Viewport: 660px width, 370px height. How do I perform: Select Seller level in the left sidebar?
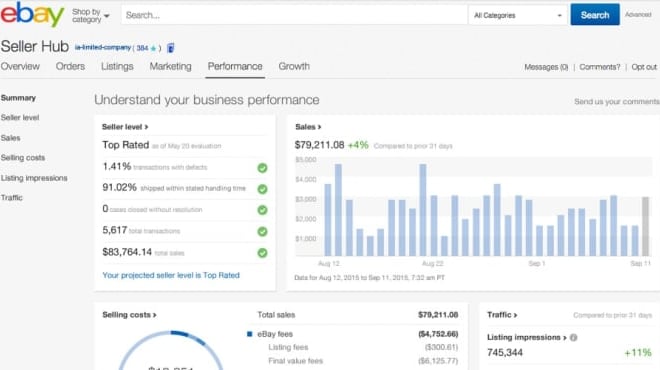[20, 118]
